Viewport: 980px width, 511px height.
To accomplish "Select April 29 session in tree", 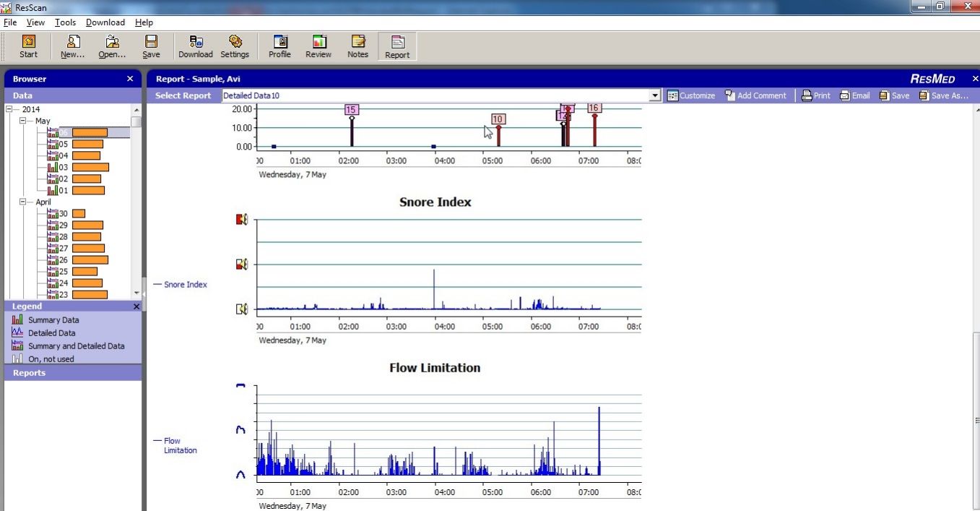I will coord(75,225).
